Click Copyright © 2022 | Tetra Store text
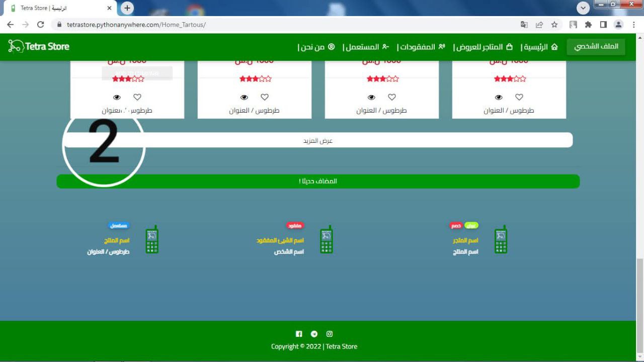The image size is (644, 362). tap(314, 346)
